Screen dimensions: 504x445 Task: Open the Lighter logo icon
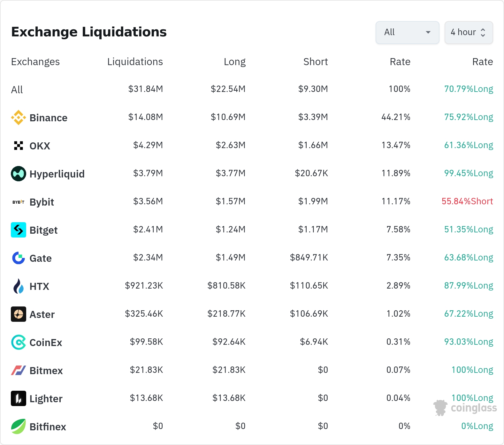click(x=19, y=398)
